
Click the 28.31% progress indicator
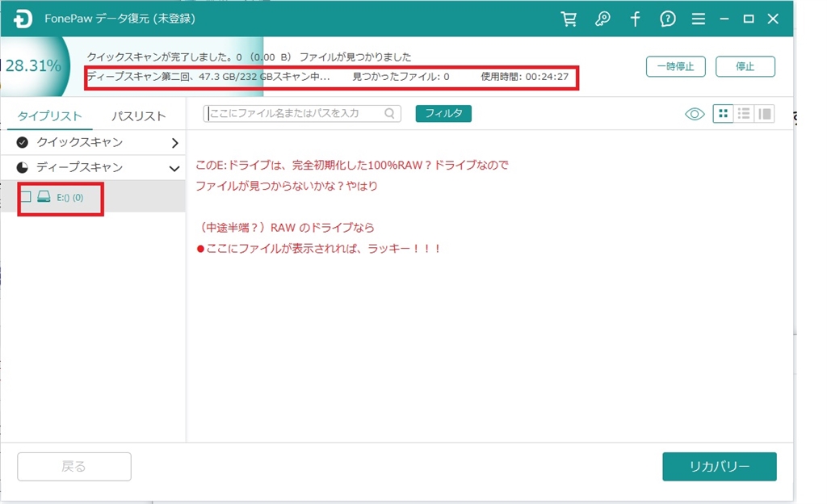[34, 66]
